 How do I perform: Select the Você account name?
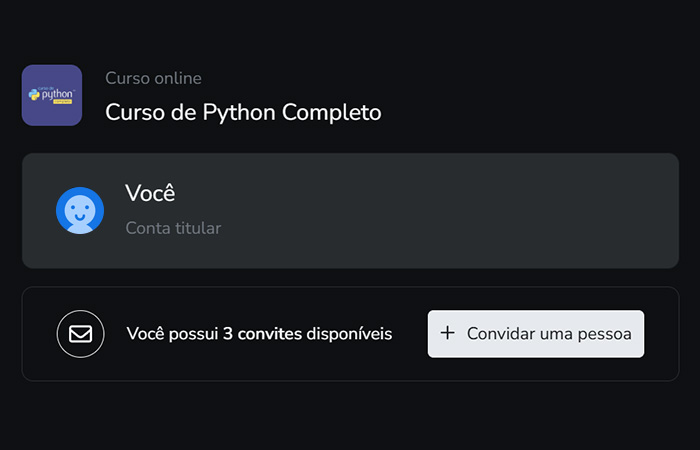pos(150,193)
